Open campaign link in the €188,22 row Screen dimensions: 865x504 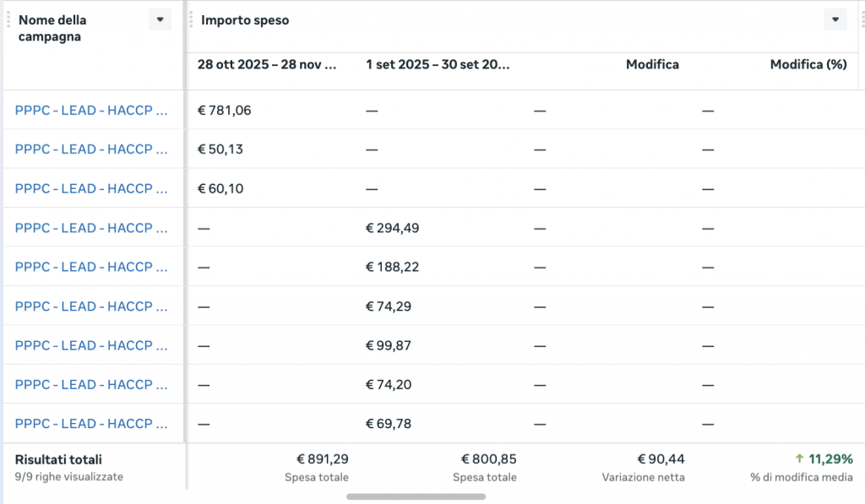tap(91, 267)
